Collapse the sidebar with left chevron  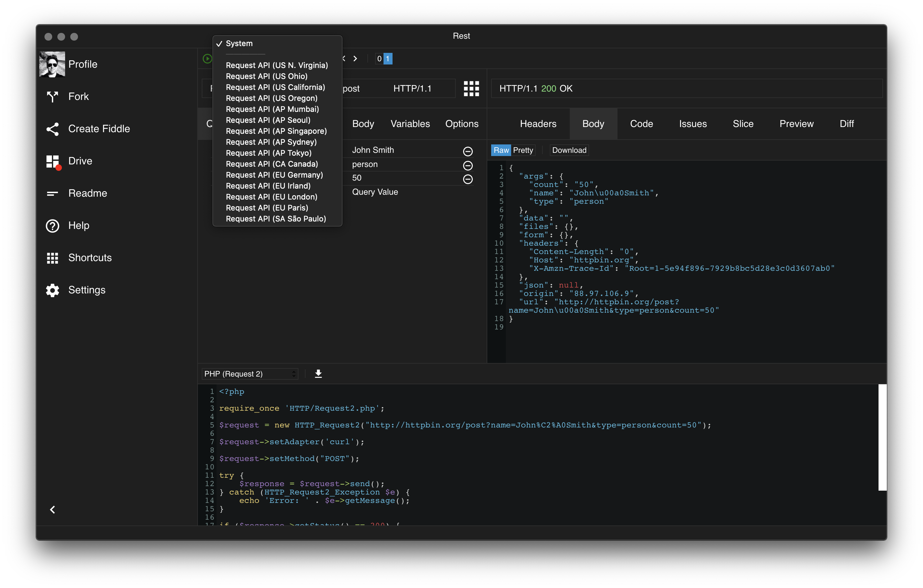[53, 509]
